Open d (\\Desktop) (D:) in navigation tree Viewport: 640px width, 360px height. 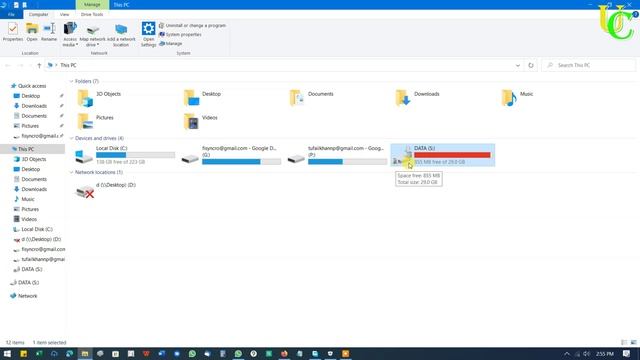coord(41,239)
